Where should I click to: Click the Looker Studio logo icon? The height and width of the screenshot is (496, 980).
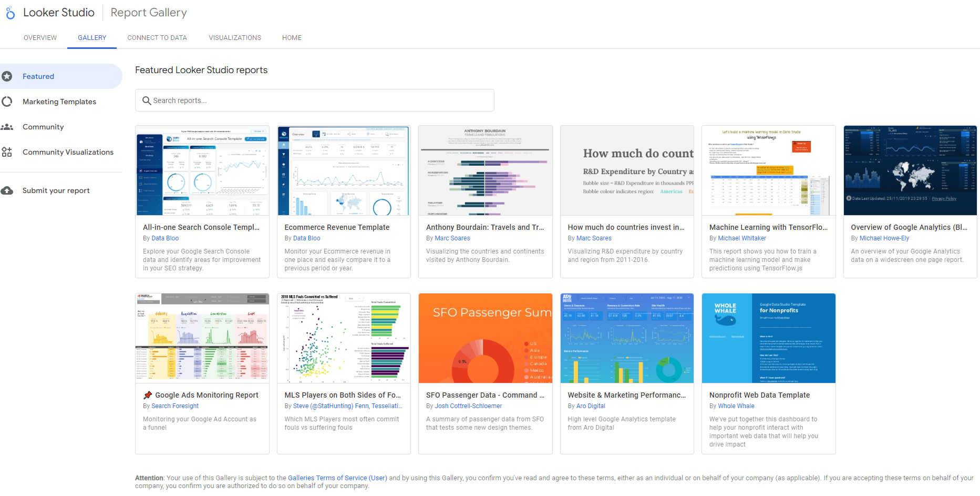[10, 13]
